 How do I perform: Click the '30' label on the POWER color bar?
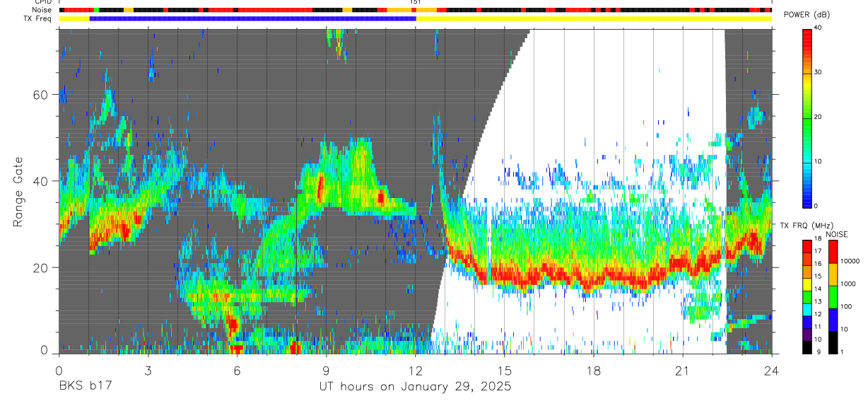point(818,73)
